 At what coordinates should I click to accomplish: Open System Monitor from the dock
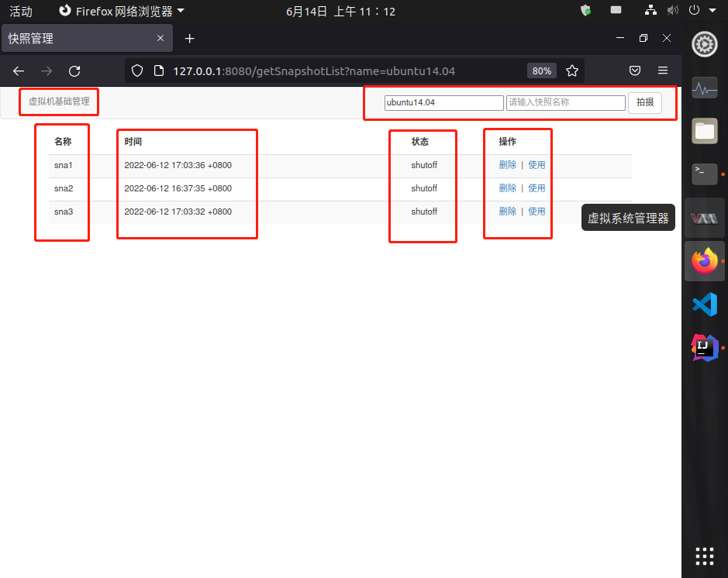(x=704, y=88)
